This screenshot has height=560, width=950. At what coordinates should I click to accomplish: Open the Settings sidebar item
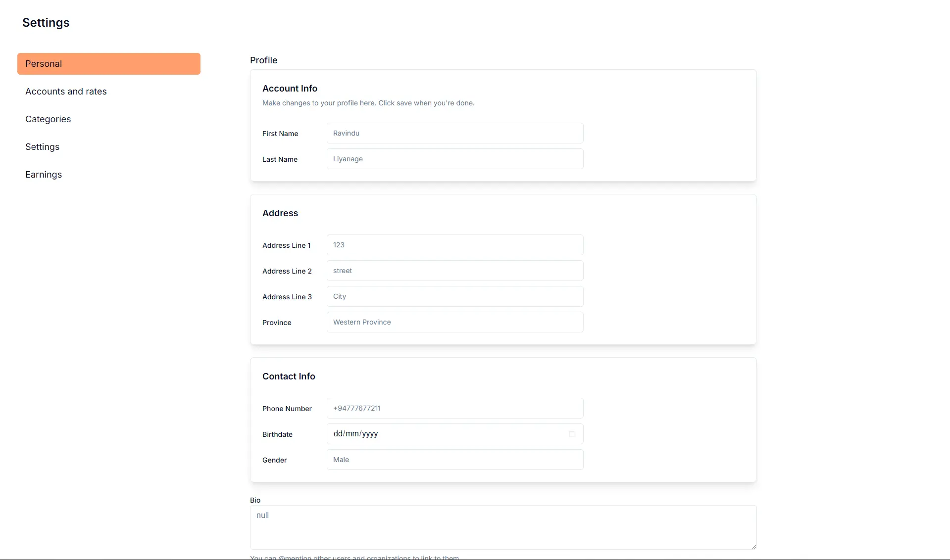tap(42, 147)
